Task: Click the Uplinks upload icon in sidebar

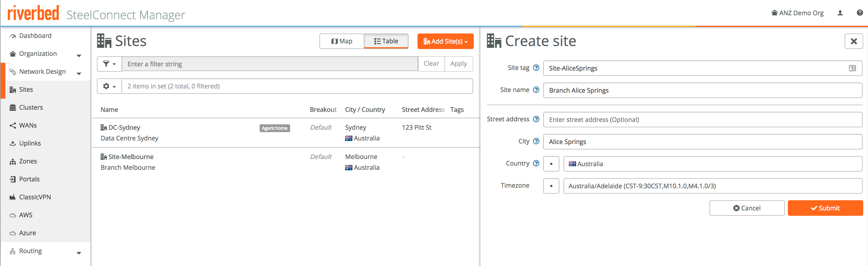Action: click(x=13, y=143)
